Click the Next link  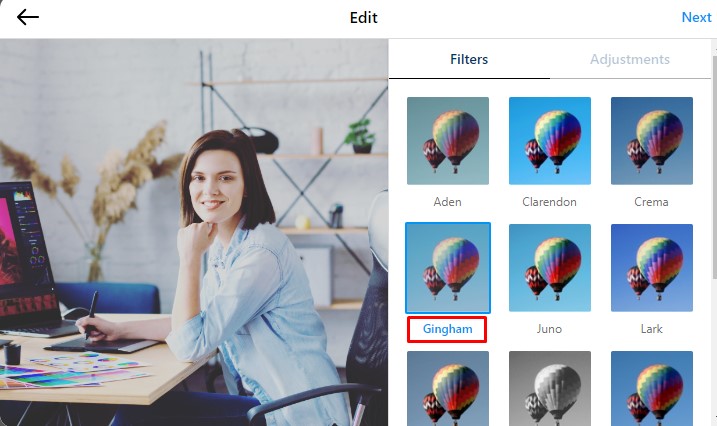point(696,18)
